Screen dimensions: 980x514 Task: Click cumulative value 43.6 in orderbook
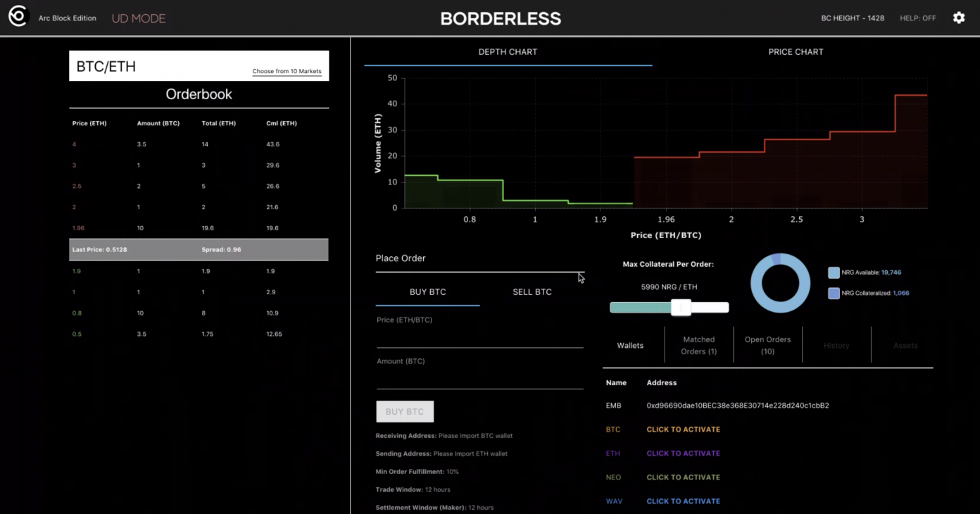click(x=273, y=144)
